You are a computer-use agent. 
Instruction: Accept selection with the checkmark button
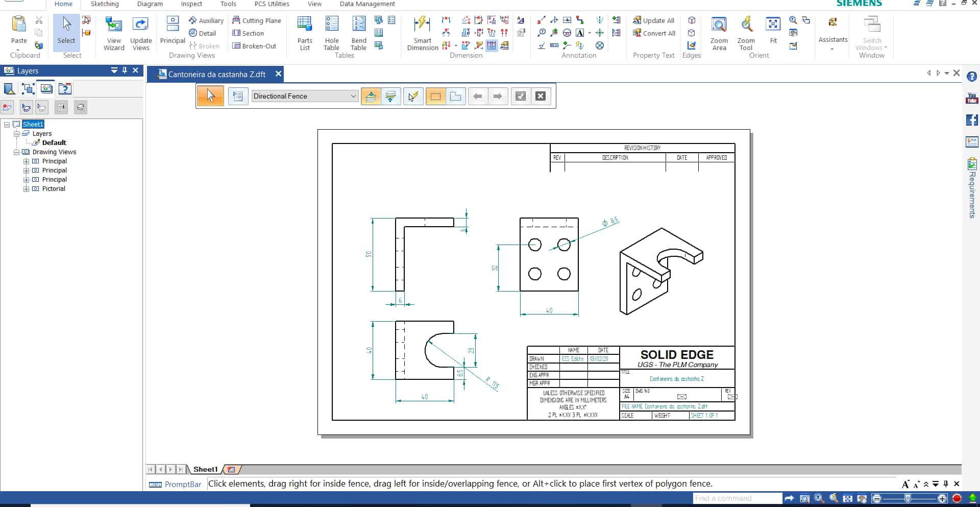click(x=520, y=96)
